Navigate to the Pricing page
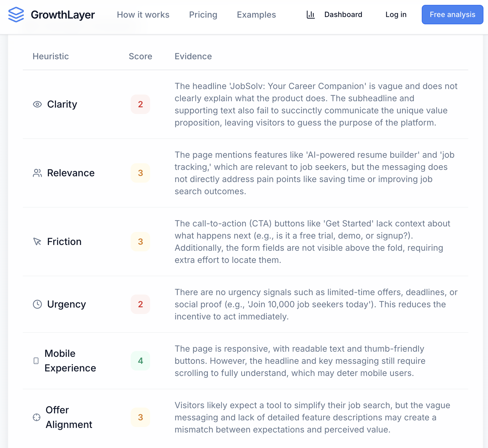The width and height of the screenshot is (488, 448). tap(203, 15)
